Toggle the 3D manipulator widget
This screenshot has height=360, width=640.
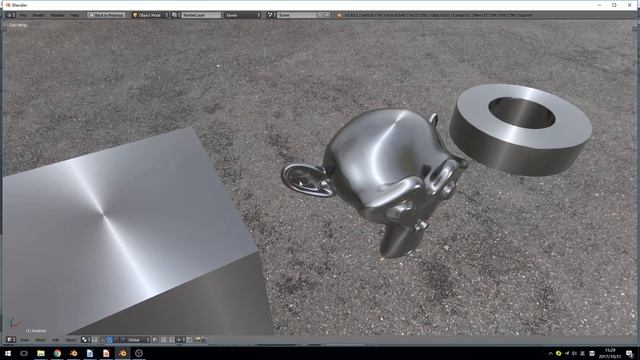pos(104,340)
